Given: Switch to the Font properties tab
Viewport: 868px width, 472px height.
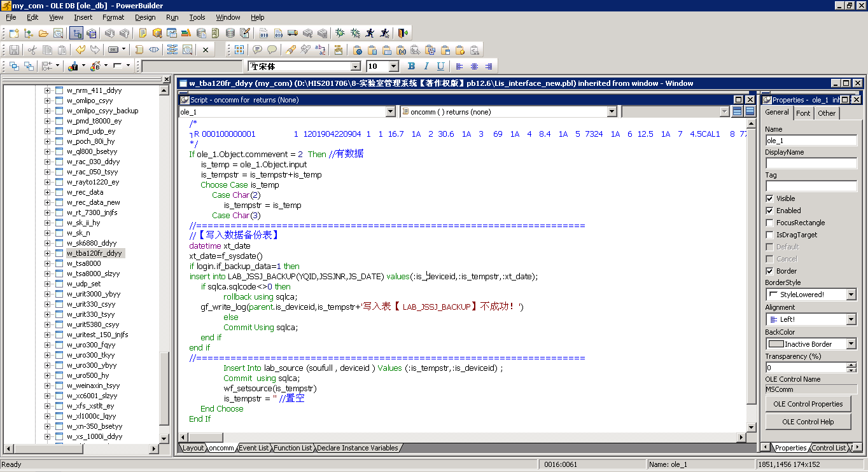Looking at the screenshot, I should click(803, 113).
